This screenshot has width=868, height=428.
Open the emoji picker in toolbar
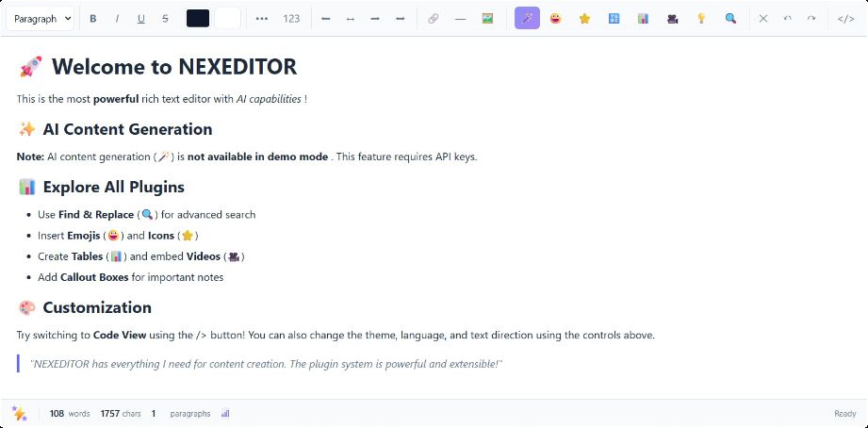pyautogui.click(x=555, y=18)
